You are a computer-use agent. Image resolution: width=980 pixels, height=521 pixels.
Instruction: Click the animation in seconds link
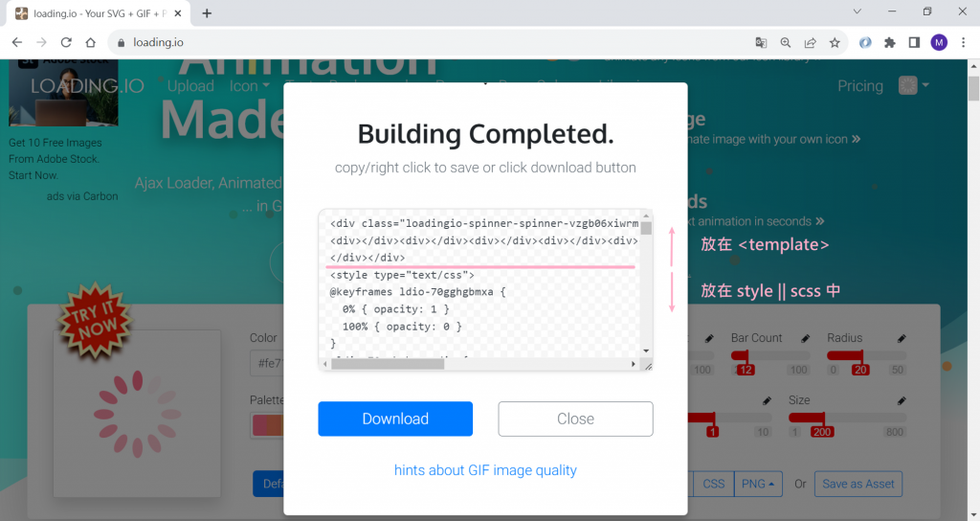pos(756,221)
